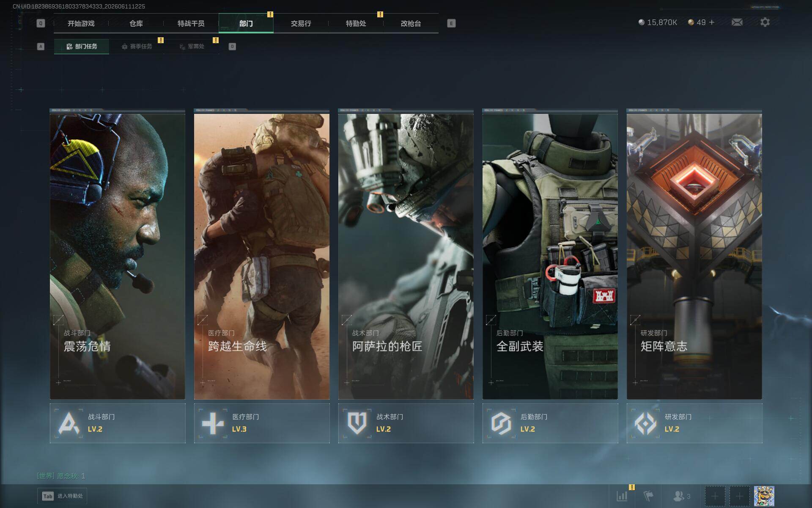
Task: Open the 特战干员 tab
Action: click(x=191, y=23)
